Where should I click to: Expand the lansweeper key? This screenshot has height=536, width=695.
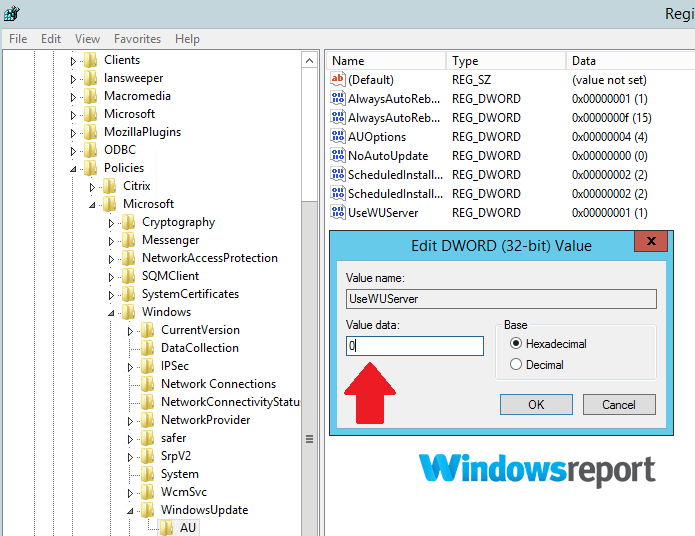tap(73, 79)
